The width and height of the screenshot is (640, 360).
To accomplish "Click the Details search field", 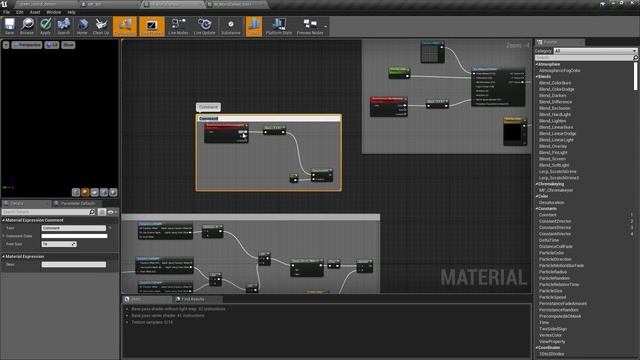I will coord(45,212).
